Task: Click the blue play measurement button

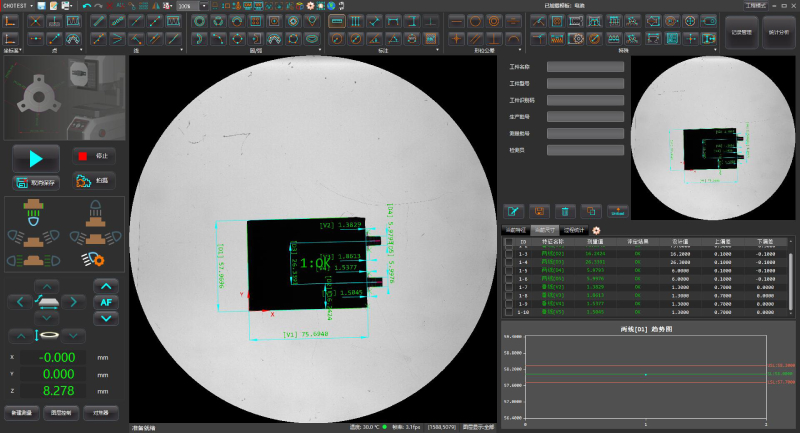Action: (x=36, y=157)
